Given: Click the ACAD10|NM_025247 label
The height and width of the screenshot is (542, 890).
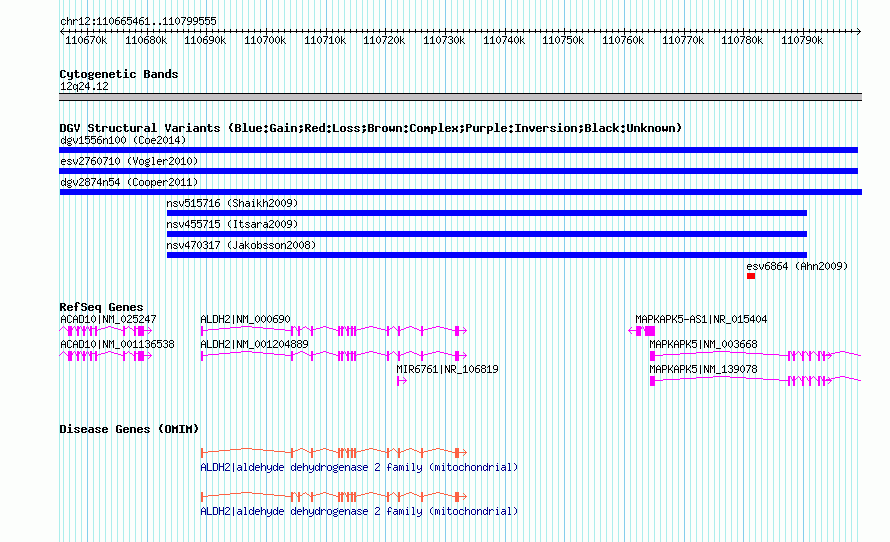Looking at the screenshot, I should tap(108, 320).
